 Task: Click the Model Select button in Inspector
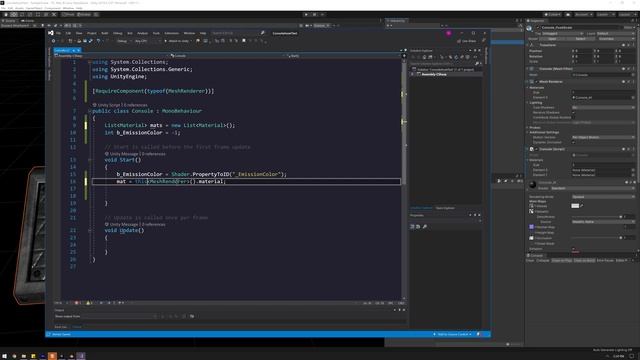(580, 39)
